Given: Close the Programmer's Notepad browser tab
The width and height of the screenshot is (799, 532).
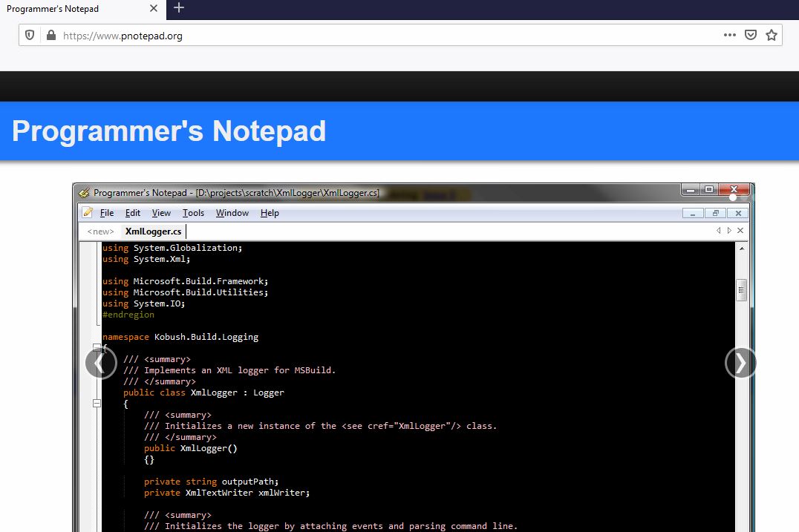Looking at the screenshot, I should tap(154, 8).
